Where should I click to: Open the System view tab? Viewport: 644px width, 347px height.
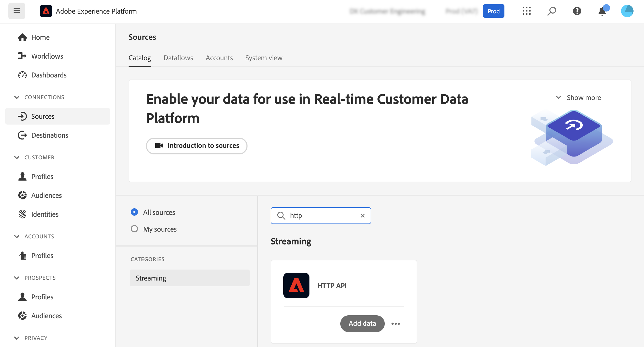[x=264, y=58]
